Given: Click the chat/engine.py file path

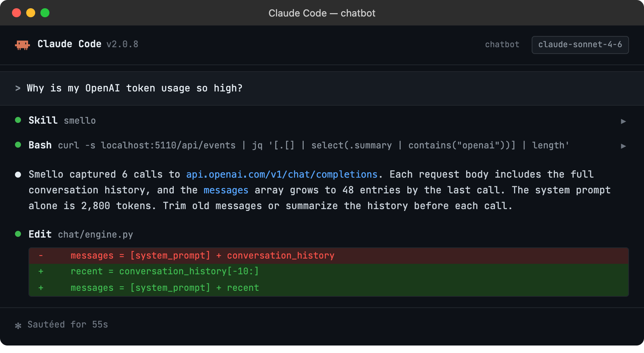Looking at the screenshot, I should [x=95, y=235].
